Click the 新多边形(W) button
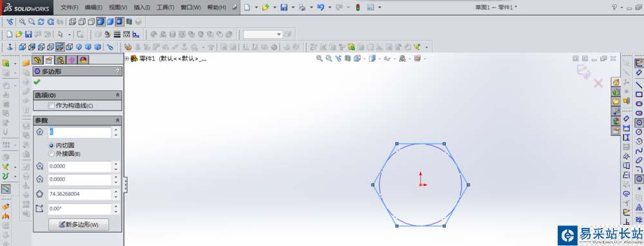The height and width of the screenshot is (246, 644). [79, 225]
